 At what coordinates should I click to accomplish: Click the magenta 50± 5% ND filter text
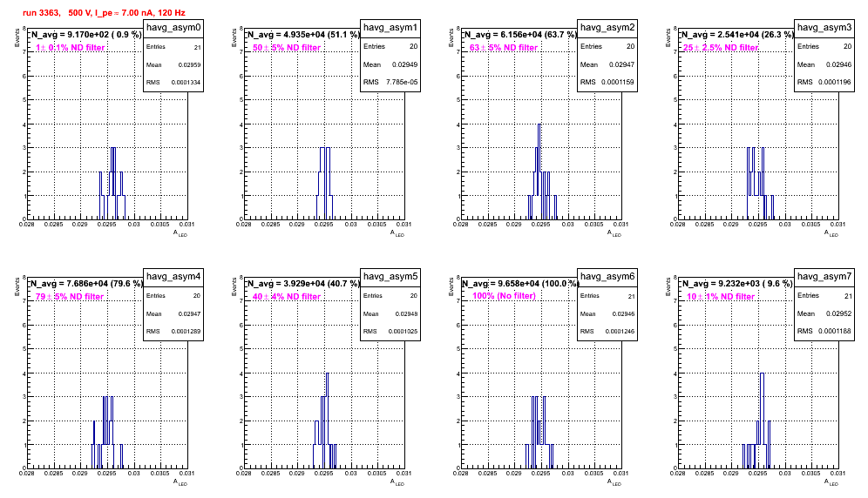pos(287,48)
